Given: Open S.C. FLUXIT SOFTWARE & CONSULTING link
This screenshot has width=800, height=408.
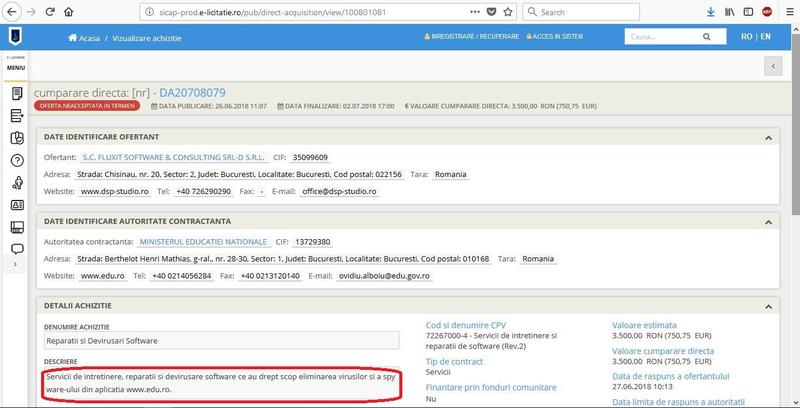Looking at the screenshot, I should (x=174, y=158).
